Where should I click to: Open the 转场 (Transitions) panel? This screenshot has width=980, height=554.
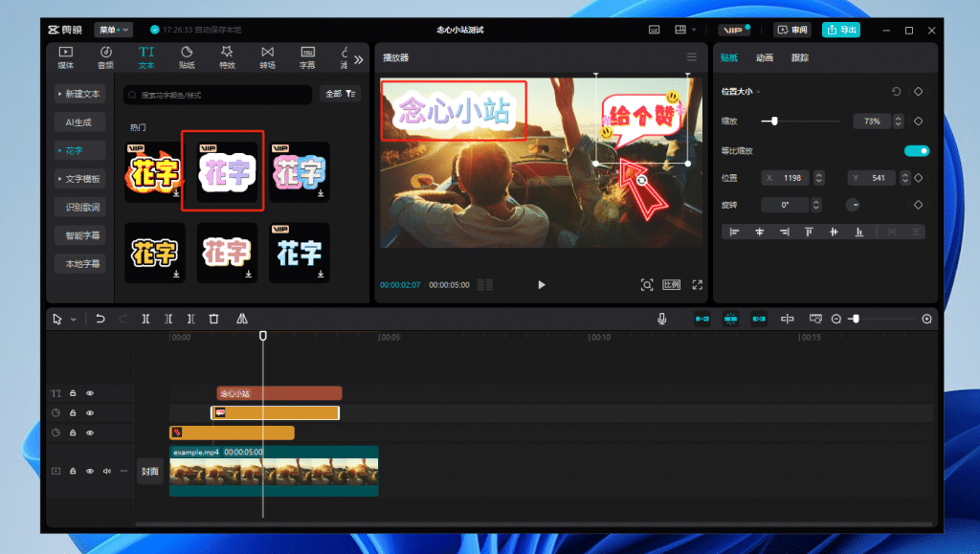[x=268, y=57]
